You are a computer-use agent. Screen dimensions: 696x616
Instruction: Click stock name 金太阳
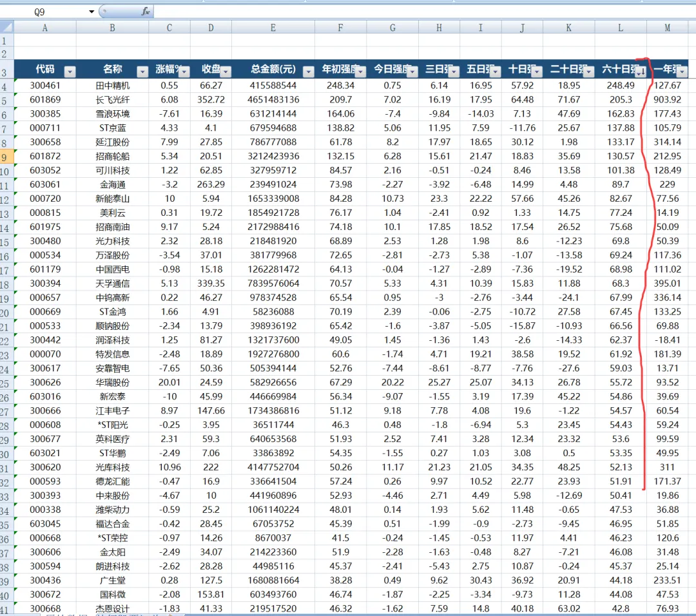pyautogui.click(x=112, y=552)
